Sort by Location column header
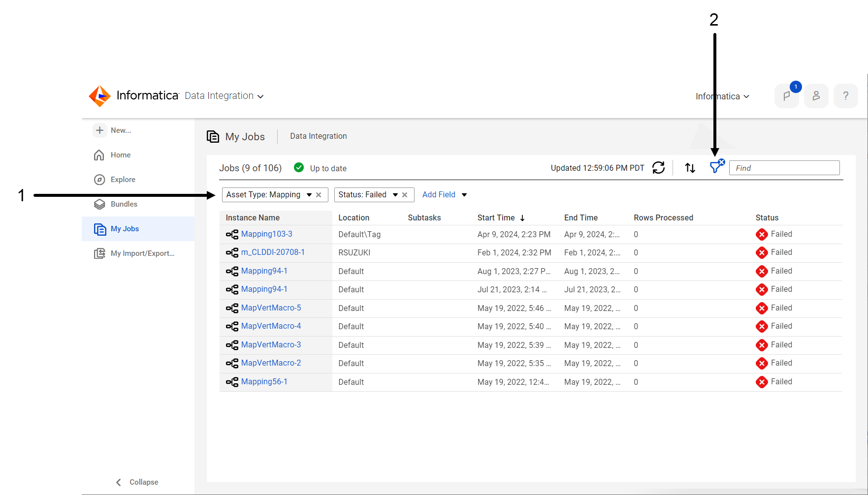This screenshot has width=868, height=495. point(354,217)
